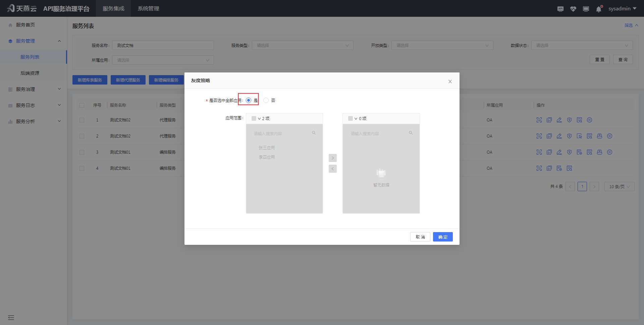Click the 取消 cancel button

420,237
